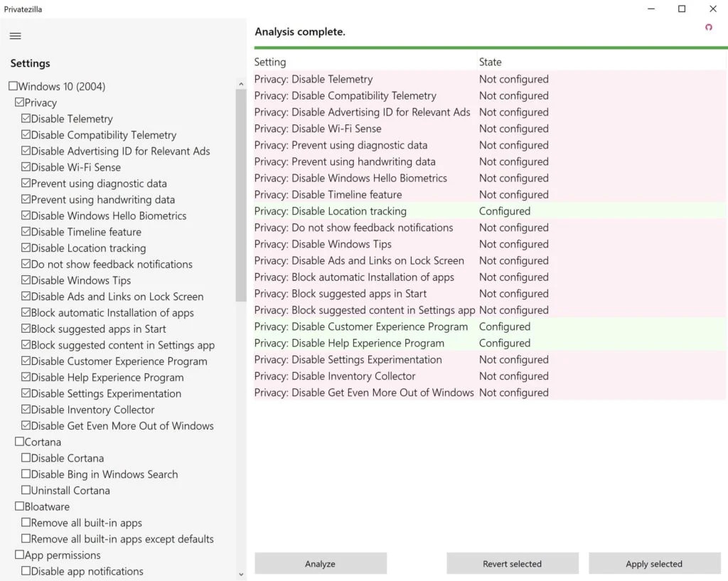Toggle the Windows 10 (2004) checkbox
This screenshot has width=728, height=581.
[13, 86]
